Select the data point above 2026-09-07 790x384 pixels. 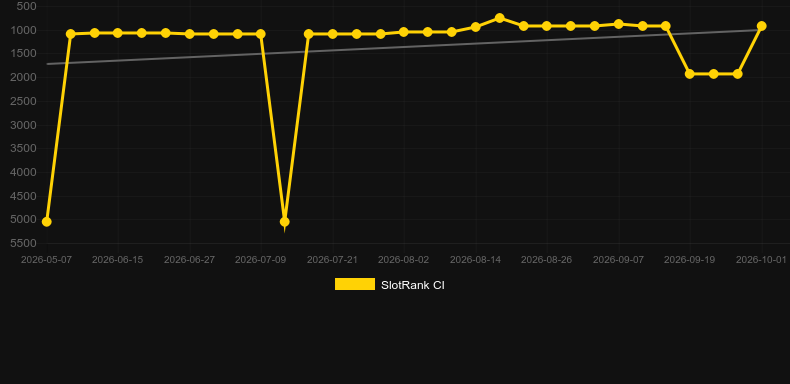(x=619, y=24)
